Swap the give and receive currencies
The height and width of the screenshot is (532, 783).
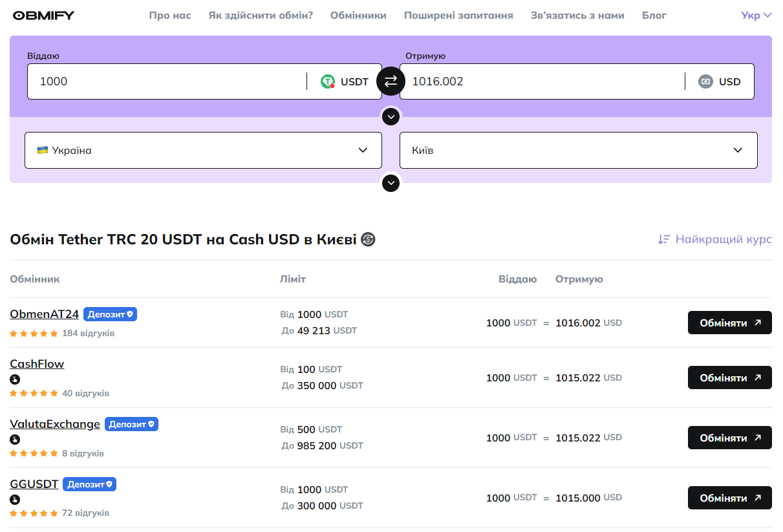click(x=391, y=81)
